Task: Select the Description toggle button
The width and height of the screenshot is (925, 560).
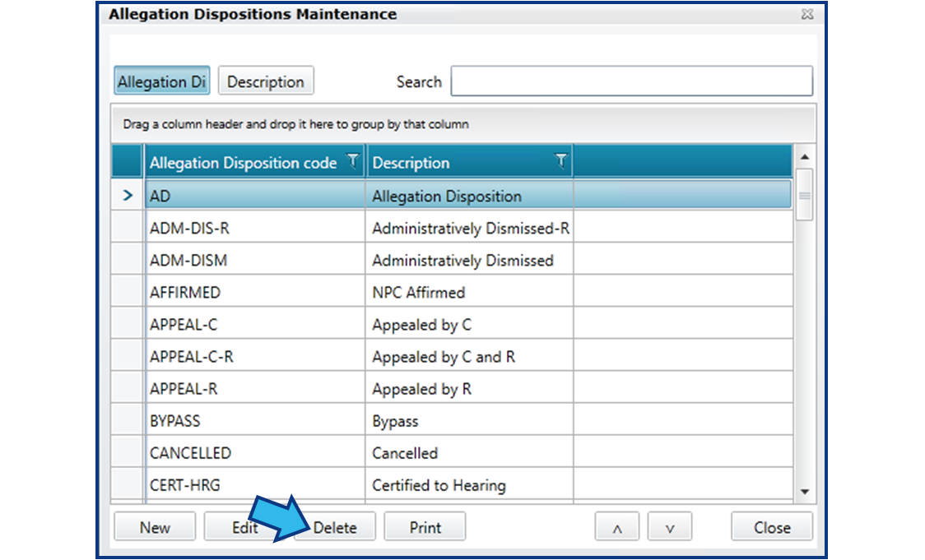Action: pos(266,81)
